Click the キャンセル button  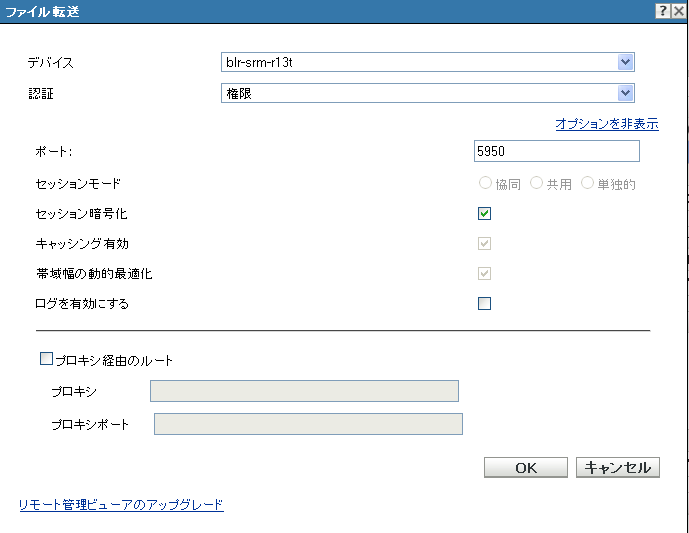617,468
